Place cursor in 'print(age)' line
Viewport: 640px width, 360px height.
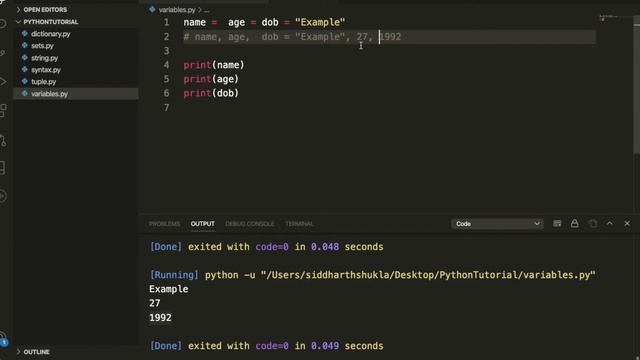[x=211, y=79]
